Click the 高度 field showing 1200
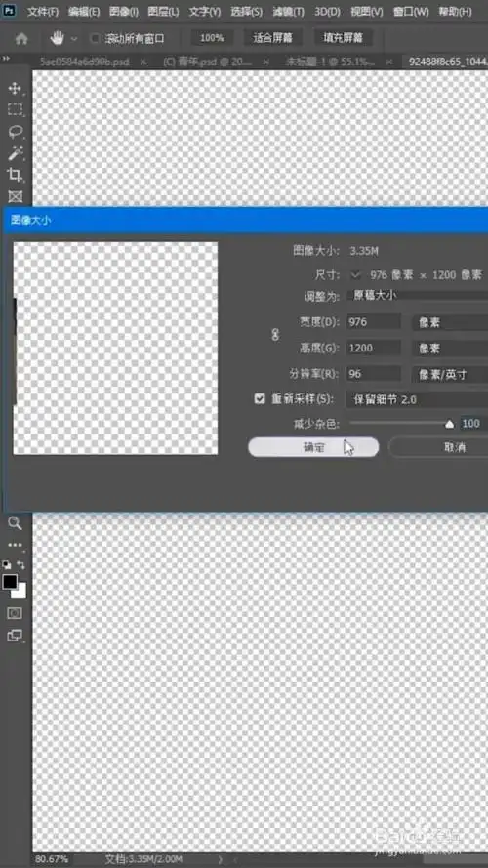This screenshot has height=868, width=488. [374, 349]
